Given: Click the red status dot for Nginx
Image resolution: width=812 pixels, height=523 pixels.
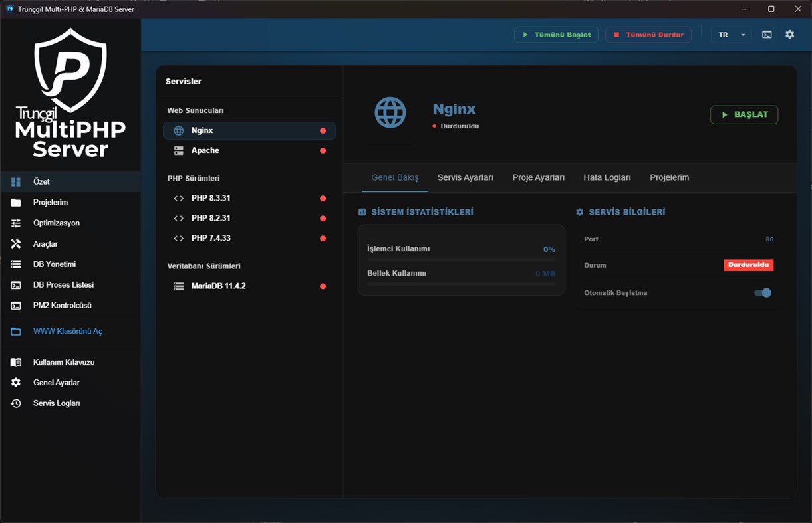Looking at the screenshot, I should 323,131.
